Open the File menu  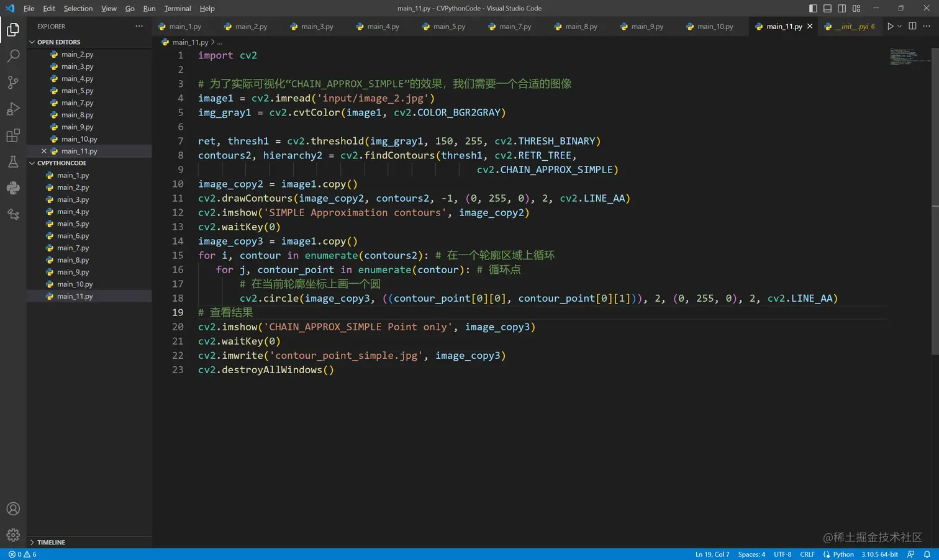coord(29,9)
